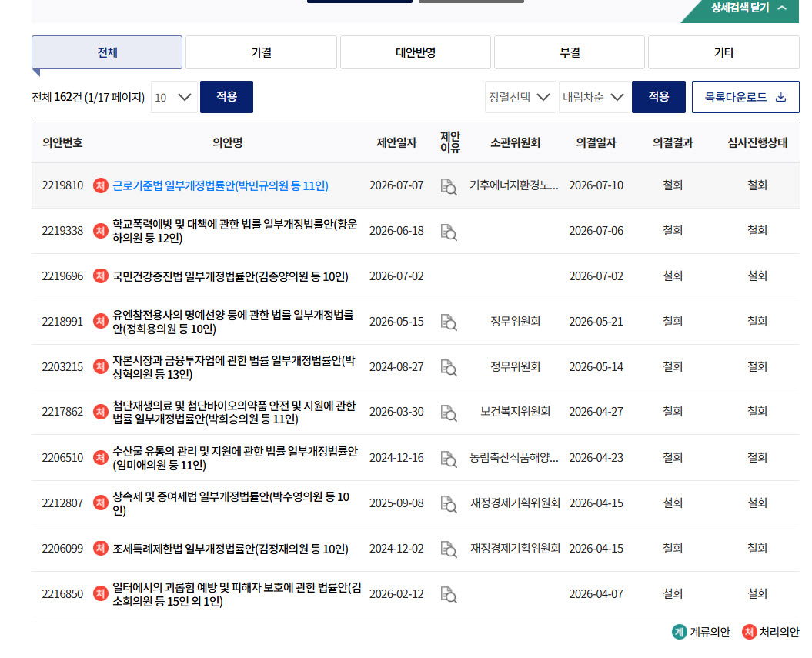Click the green 계류의안 legend icon

(679, 632)
